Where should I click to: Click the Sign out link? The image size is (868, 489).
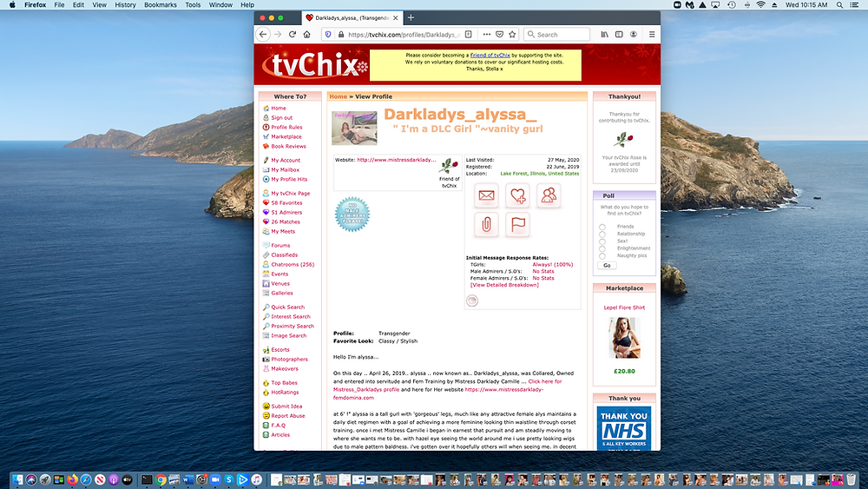282,117
